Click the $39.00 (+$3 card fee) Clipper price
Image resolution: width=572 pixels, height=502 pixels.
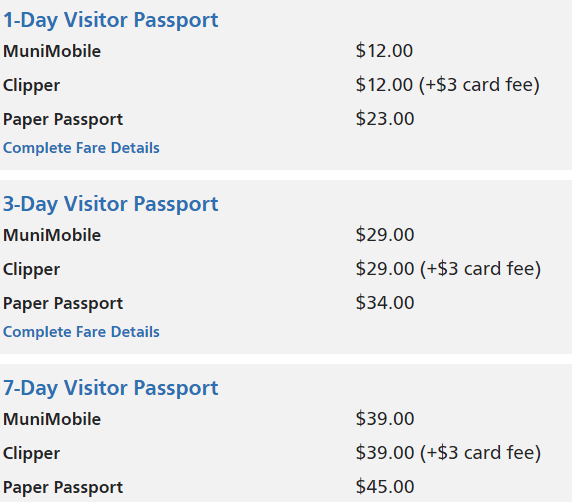coord(448,453)
